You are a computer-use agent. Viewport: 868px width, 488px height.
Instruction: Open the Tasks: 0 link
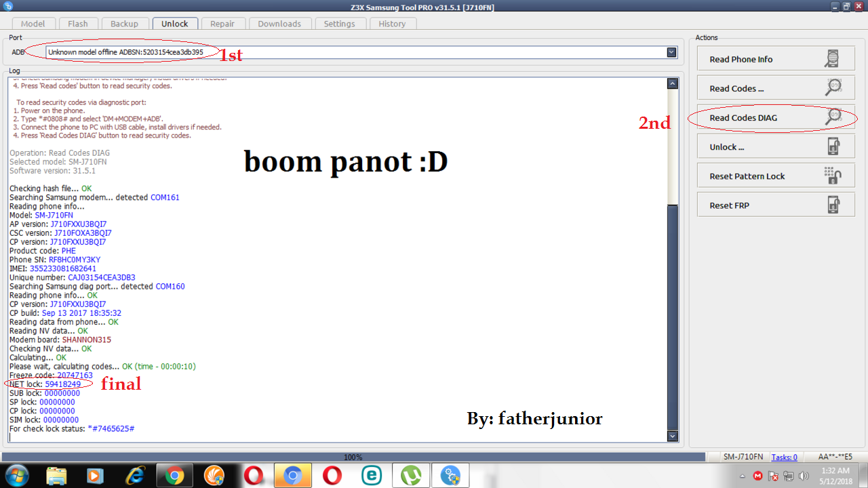click(x=785, y=457)
